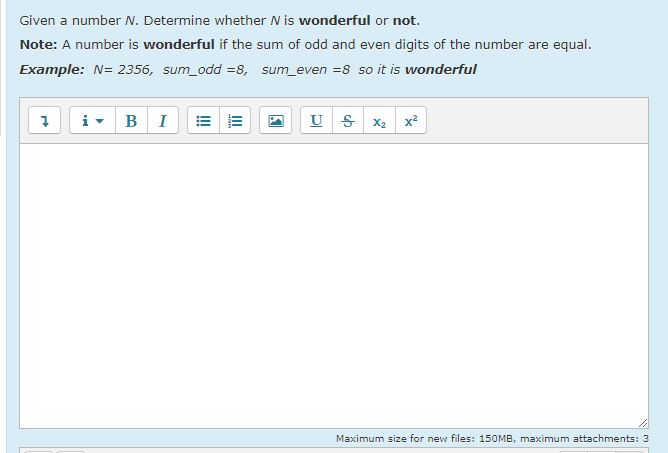The image size is (668, 453).
Task: Toggle strikethrough formatting
Action: click(348, 121)
